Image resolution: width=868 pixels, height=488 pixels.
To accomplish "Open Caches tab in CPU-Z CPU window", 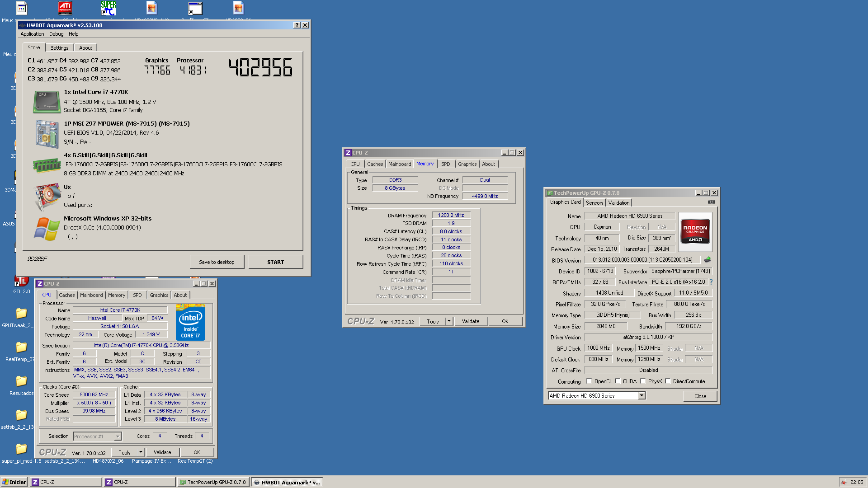I will click(67, 295).
